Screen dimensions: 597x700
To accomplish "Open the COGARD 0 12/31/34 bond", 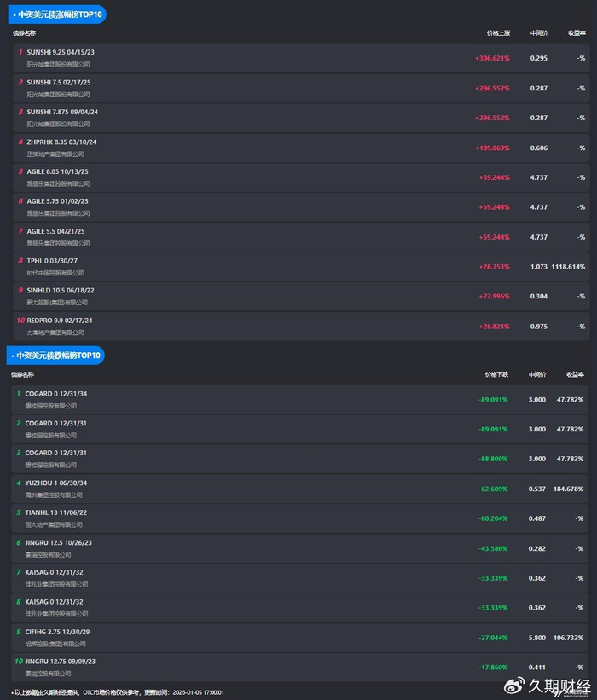I will coord(56,394).
